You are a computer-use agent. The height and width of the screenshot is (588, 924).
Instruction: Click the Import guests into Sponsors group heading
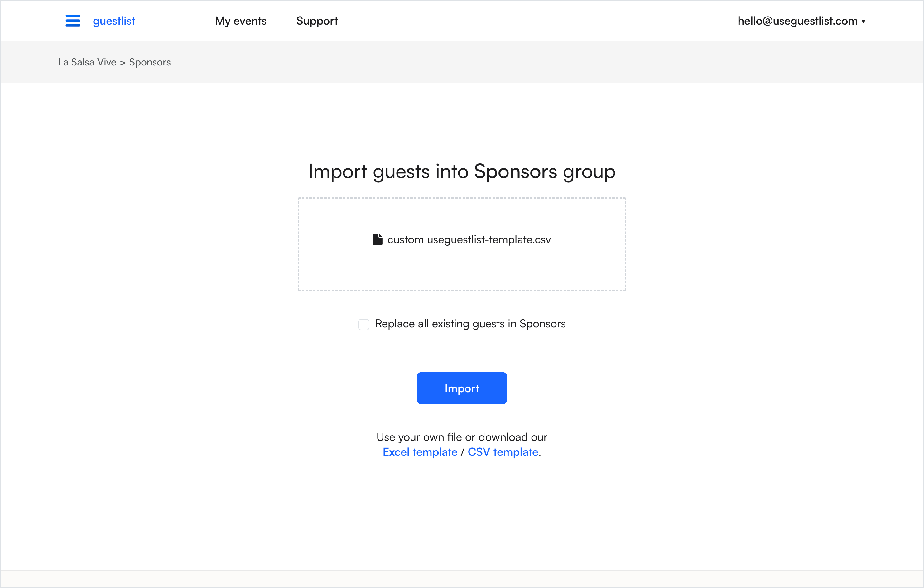pos(461,171)
